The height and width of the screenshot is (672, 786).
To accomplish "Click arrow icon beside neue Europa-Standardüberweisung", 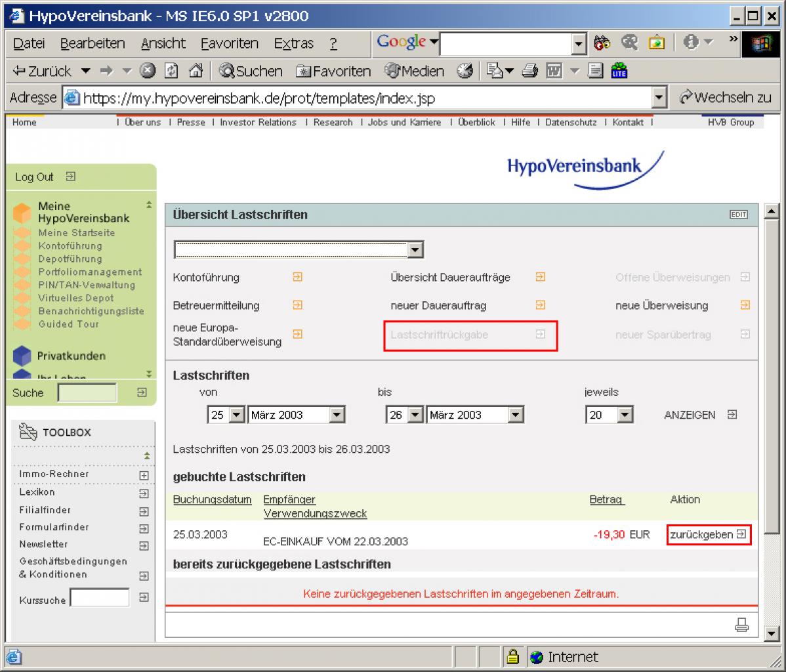I will [297, 334].
